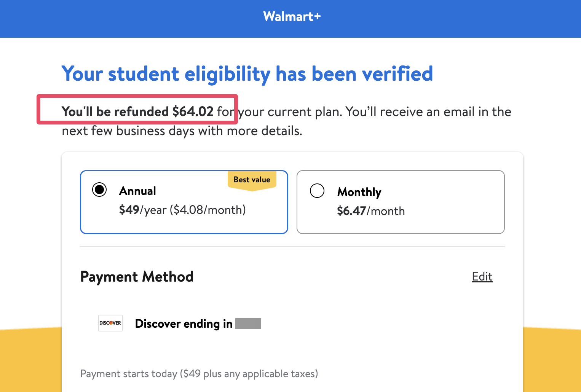Click the 'You'll be refunded $64.02' highlighted text
The height and width of the screenshot is (392, 581).
pyautogui.click(x=137, y=112)
